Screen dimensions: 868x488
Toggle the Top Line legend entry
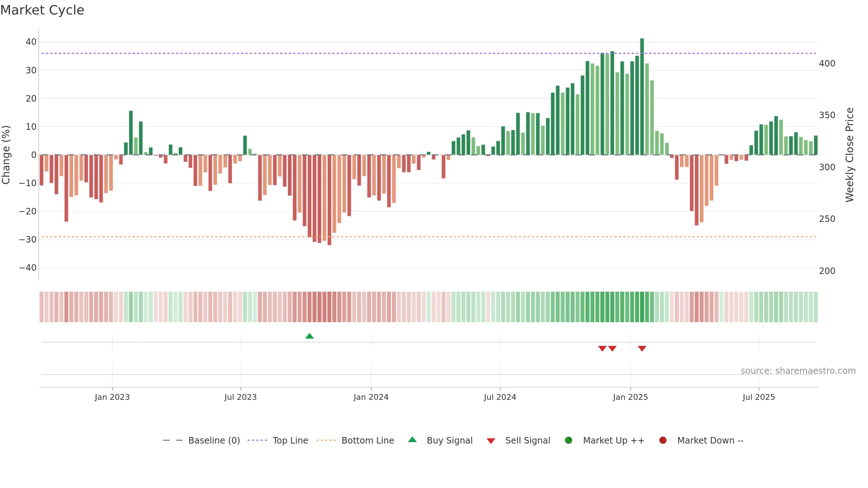tap(278, 440)
